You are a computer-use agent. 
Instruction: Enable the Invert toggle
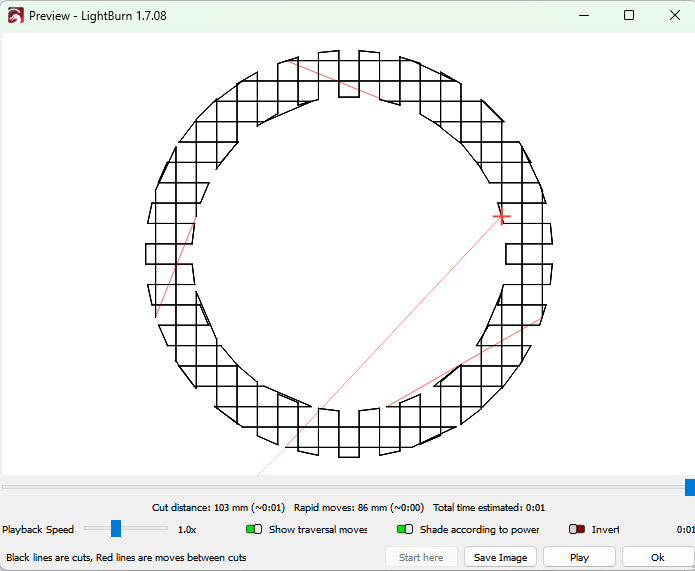577,529
